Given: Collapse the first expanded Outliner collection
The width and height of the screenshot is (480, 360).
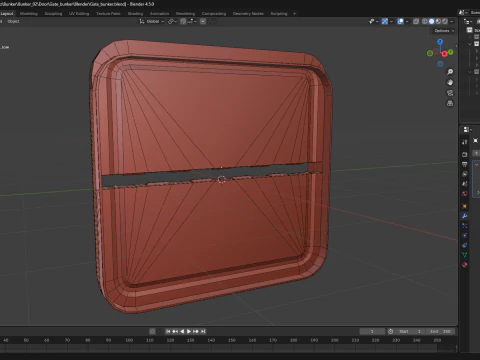Looking at the screenshot, I should click(470, 44).
